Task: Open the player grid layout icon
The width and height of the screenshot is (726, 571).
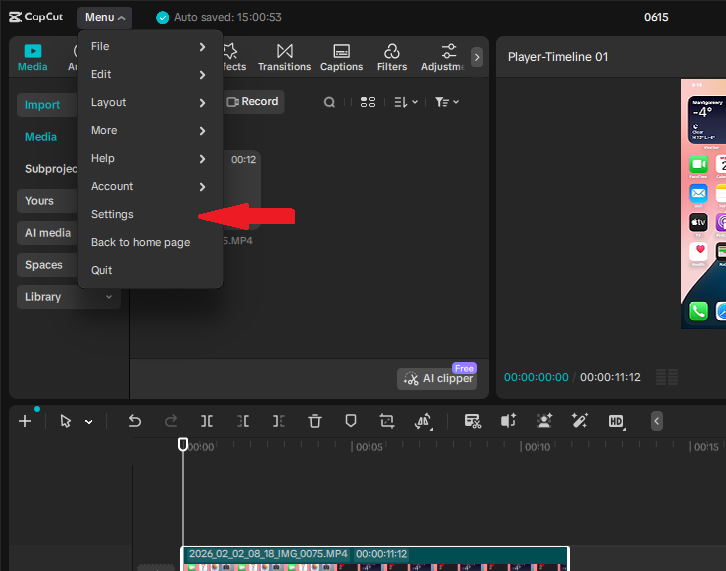Action: (x=667, y=377)
